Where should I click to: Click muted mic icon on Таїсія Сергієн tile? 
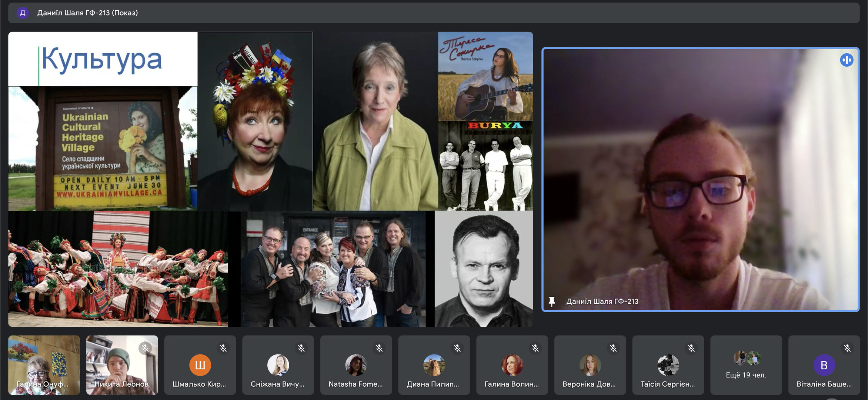click(691, 348)
